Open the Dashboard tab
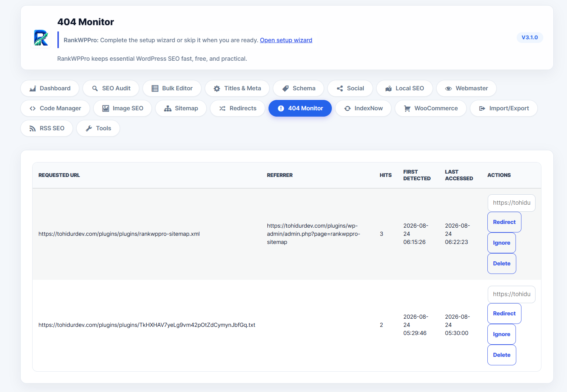Viewport: 567px width, 392px height. point(50,88)
